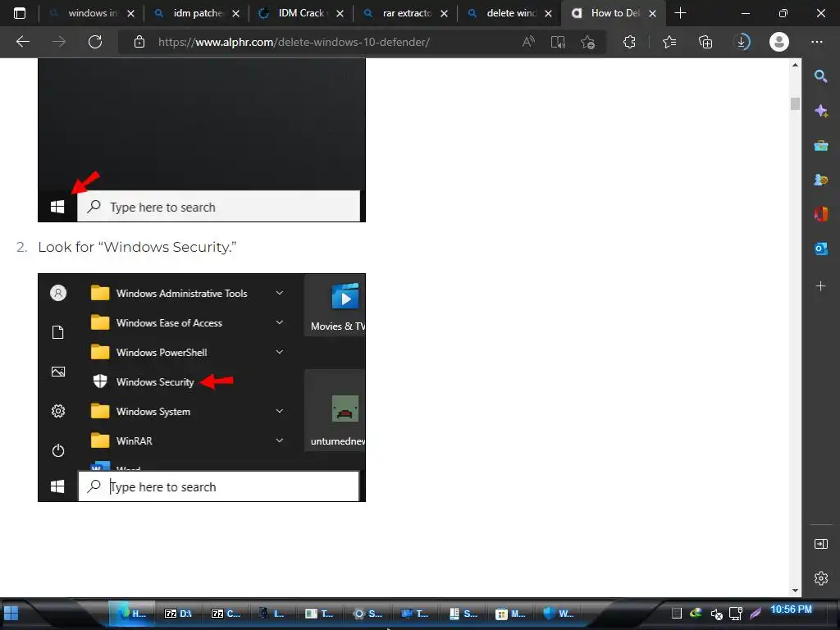Open the network tray icon
This screenshot has width=840, height=630.
coord(736,614)
